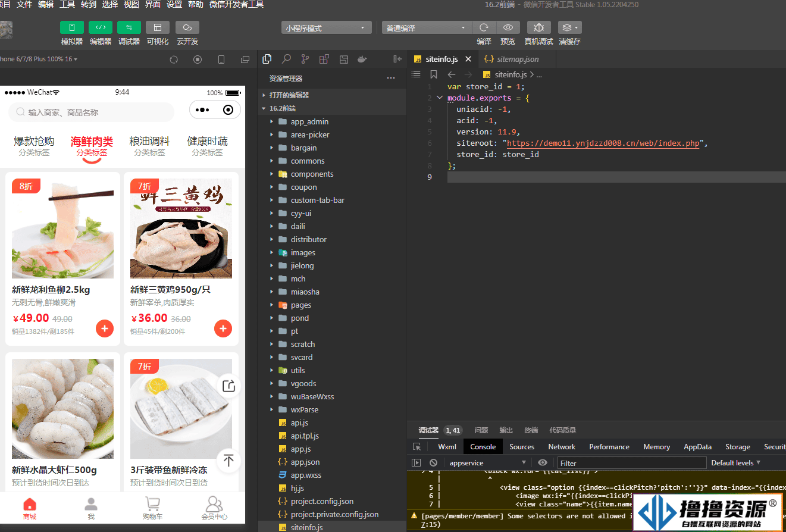
Task: Click the simulator stop/record circle icon
Action: pyautogui.click(x=198, y=60)
